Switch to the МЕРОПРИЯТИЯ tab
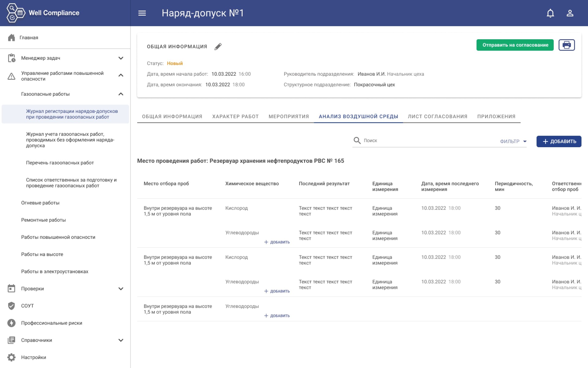Screen dimensions: 588x368 pyautogui.click(x=288, y=117)
